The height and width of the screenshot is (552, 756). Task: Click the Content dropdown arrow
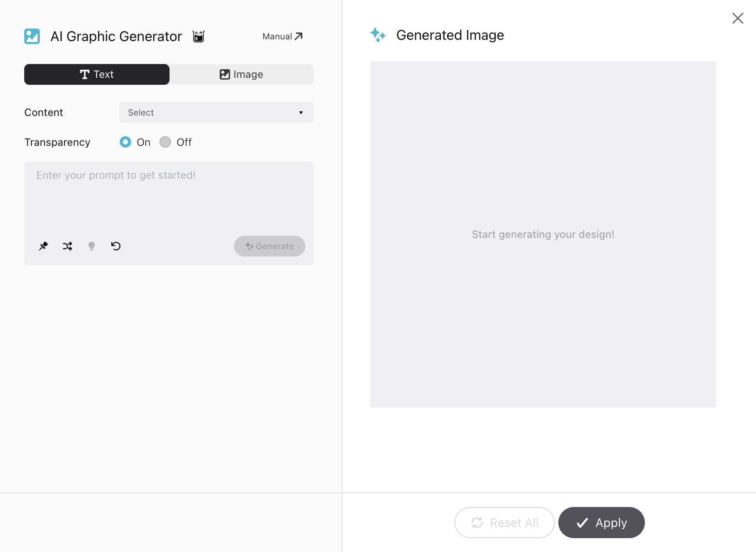(301, 112)
